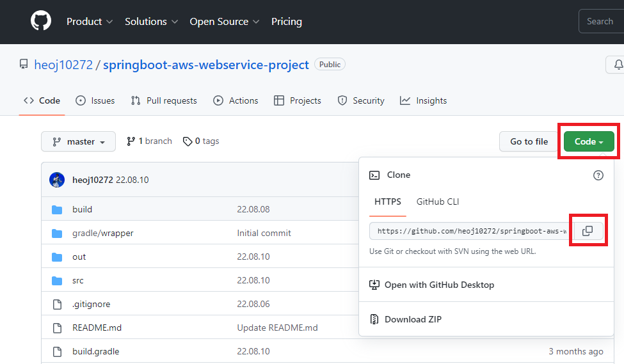
Task: Open the Insights tab
Action: tap(424, 100)
